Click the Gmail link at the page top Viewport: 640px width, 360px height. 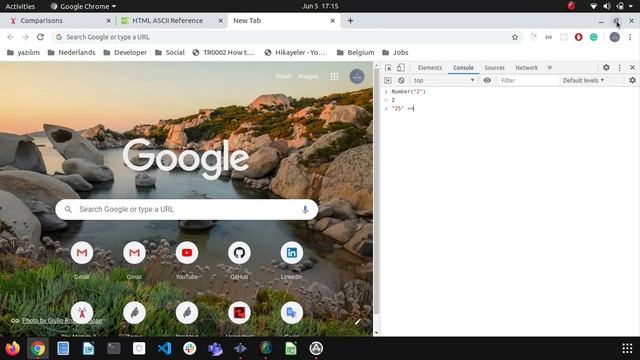tap(283, 76)
